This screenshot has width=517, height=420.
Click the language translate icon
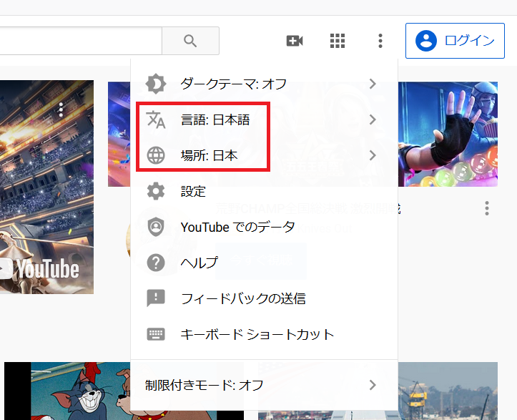[x=156, y=119]
